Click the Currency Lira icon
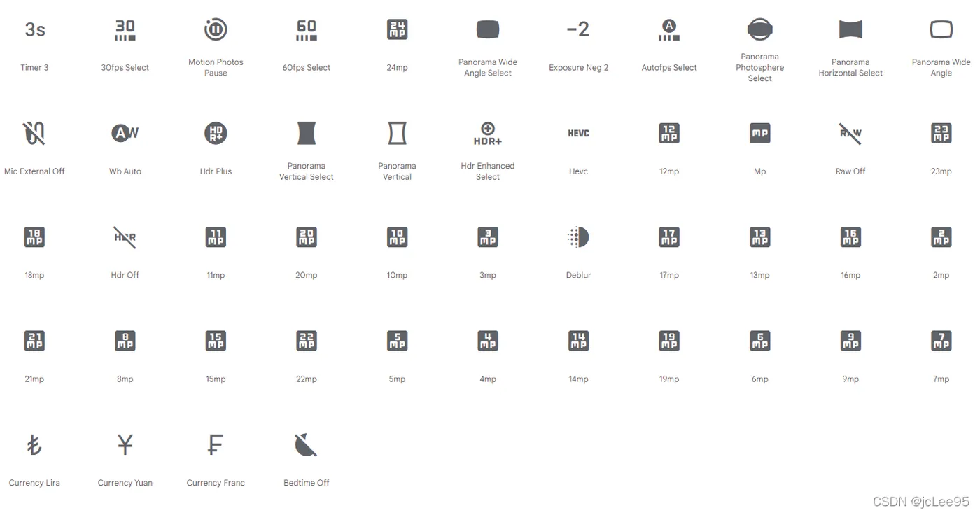 [x=34, y=445]
